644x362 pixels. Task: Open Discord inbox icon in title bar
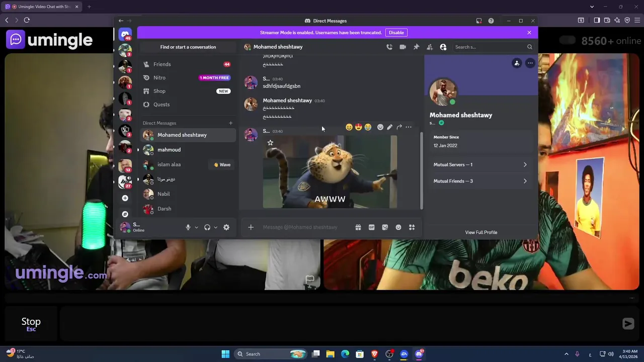479,21
